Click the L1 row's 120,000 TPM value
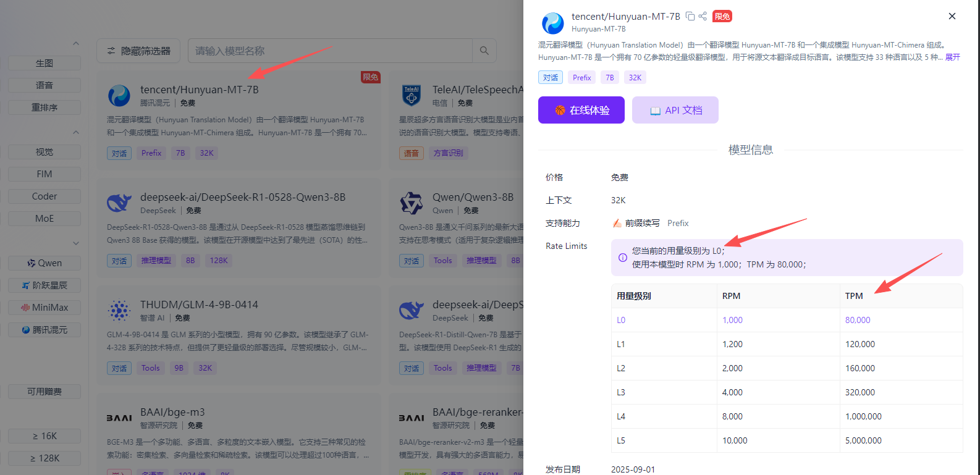 tap(860, 344)
